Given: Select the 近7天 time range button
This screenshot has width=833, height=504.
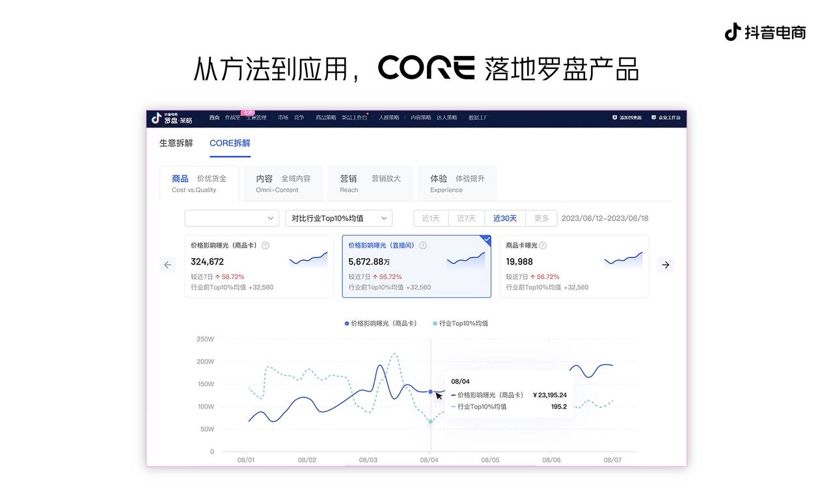Looking at the screenshot, I should tap(466, 219).
